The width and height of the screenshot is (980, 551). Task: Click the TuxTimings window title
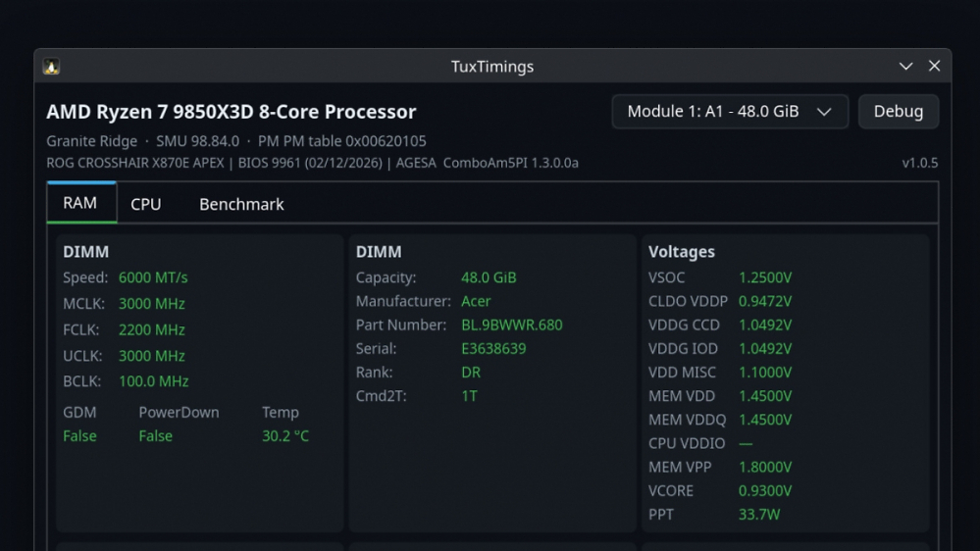(x=492, y=67)
